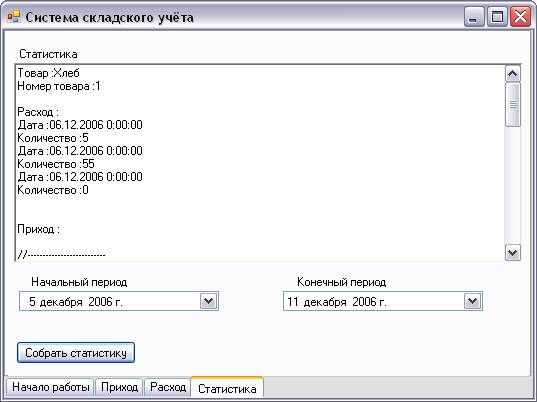The image size is (537, 402).
Task: Click the application icon in title bar
Action: tap(14, 16)
